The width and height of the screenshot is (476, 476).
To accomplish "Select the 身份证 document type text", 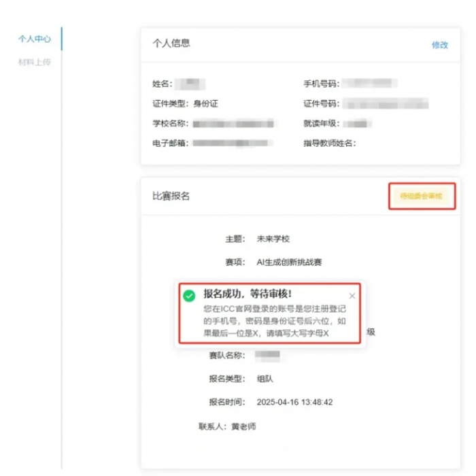I will pos(205,104).
